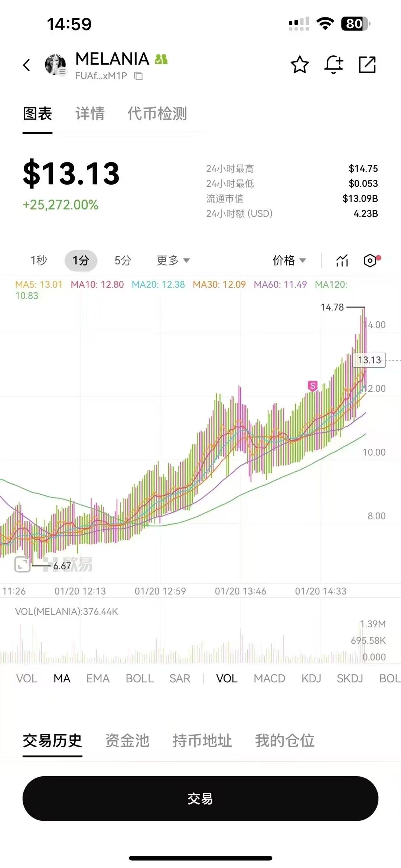
Task: Tap the black 交易 button
Action: click(200, 799)
